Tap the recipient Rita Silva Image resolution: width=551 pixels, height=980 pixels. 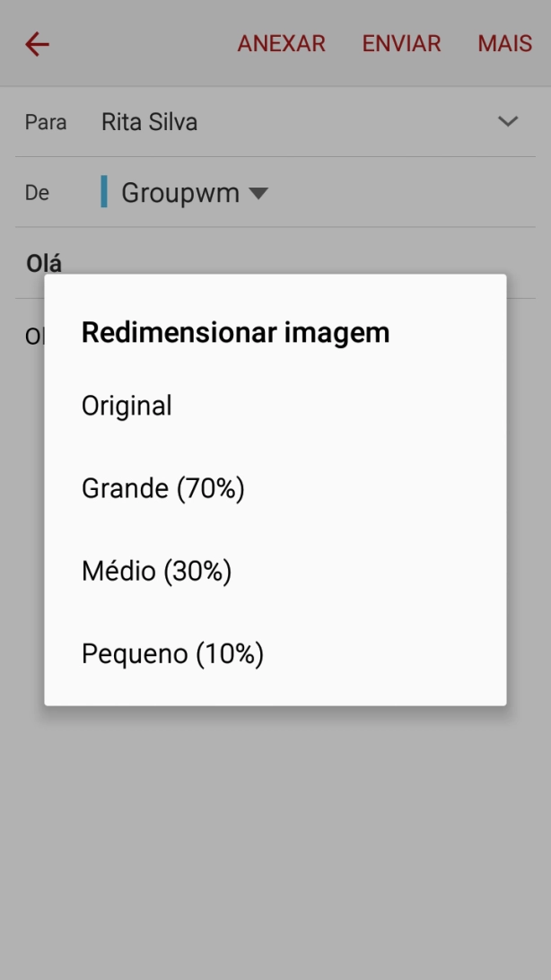click(149, 121)
